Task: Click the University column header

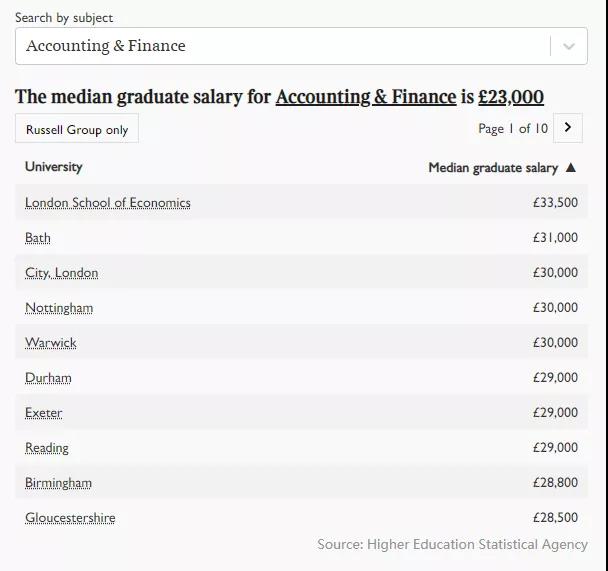Action: 54,167
